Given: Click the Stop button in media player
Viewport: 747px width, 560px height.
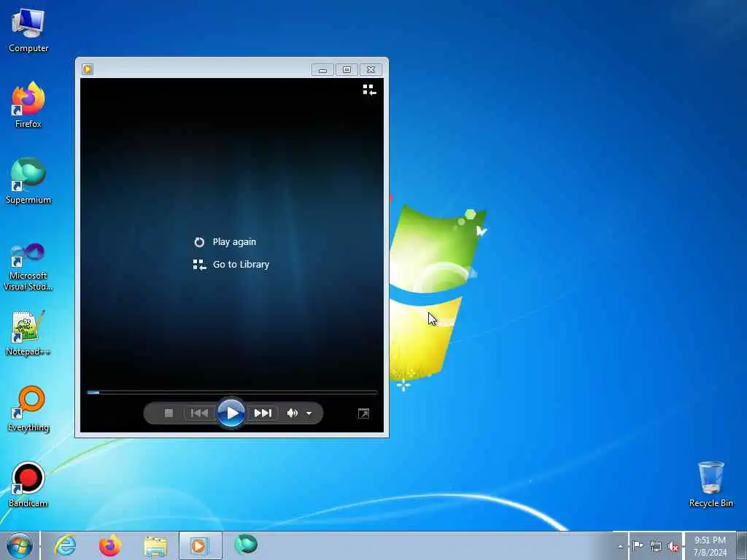Looking at the screenshot, I should tap(169, 413).
